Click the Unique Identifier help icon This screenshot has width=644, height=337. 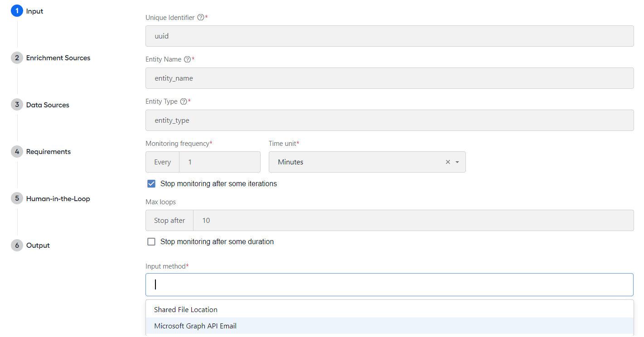click(x=201, y=18)
